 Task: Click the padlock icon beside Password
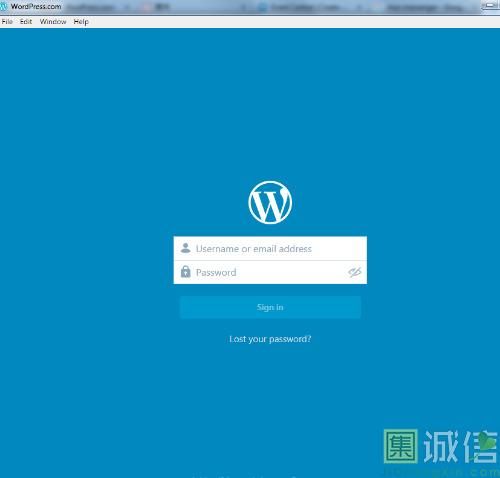pos(185,272)
